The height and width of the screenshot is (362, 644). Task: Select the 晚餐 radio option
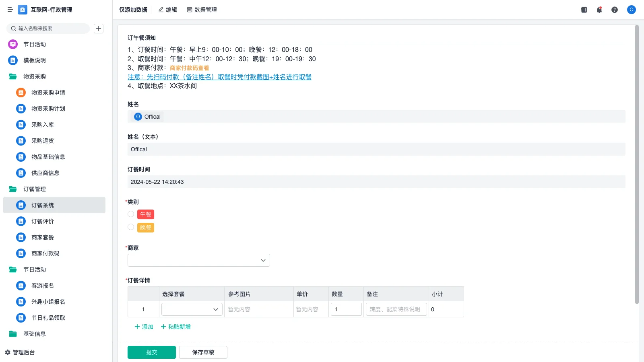131,227
